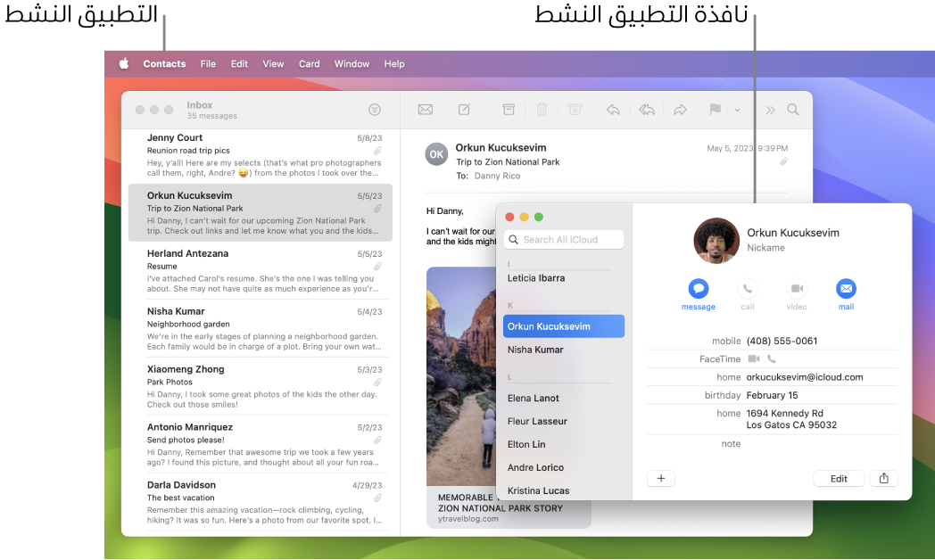Send an email via the contact card mail icon

846,290
